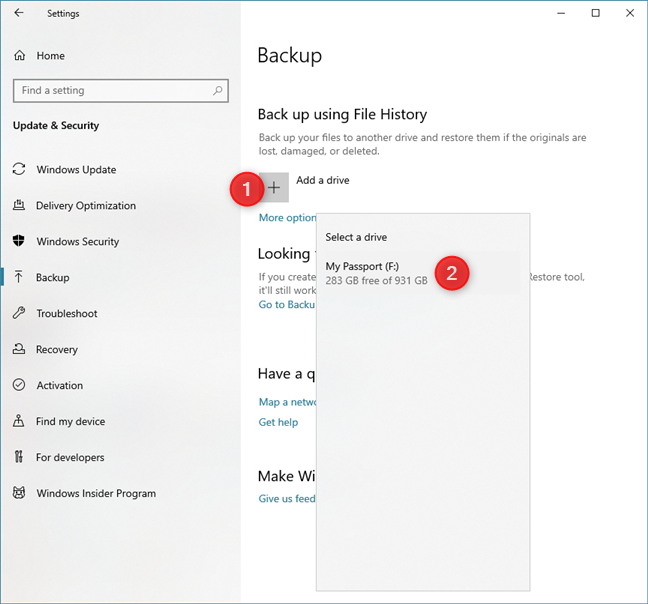Viewport: 648px width, 604px height.
Task: Open Windows Insider Program page
Action: click(96, 493)
